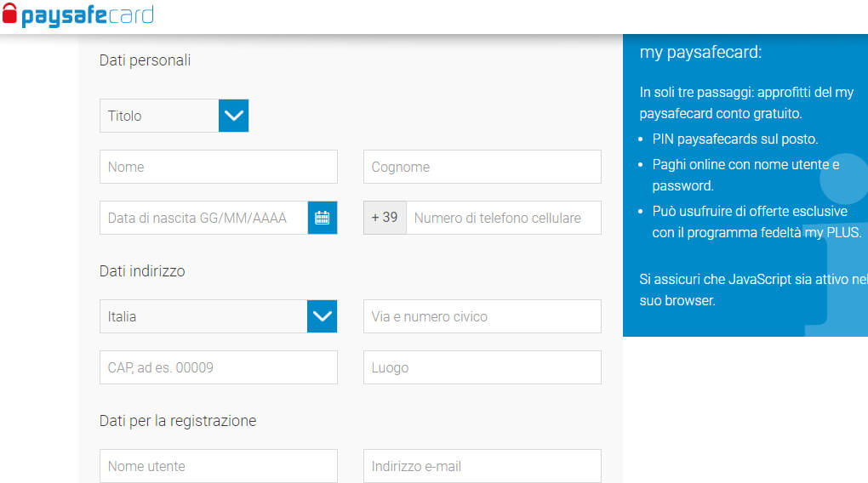Click the Dati indirizzo heading
The width and height of the screenshot is (868, 483).
pos(142,271)
